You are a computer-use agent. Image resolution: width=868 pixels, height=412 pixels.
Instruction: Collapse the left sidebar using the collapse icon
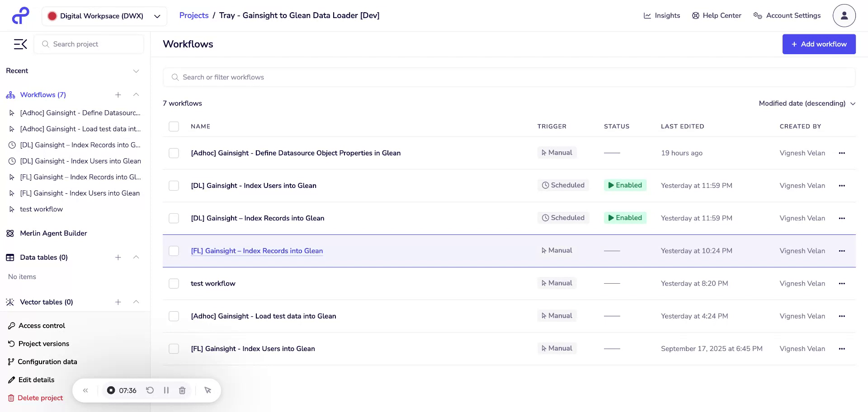pyautogui.click(x=20, y=44)
